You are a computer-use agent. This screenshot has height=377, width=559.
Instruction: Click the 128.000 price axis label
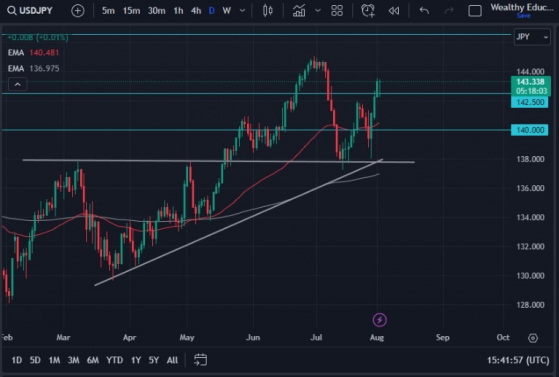pyautogui.click(x=530, y=305)
